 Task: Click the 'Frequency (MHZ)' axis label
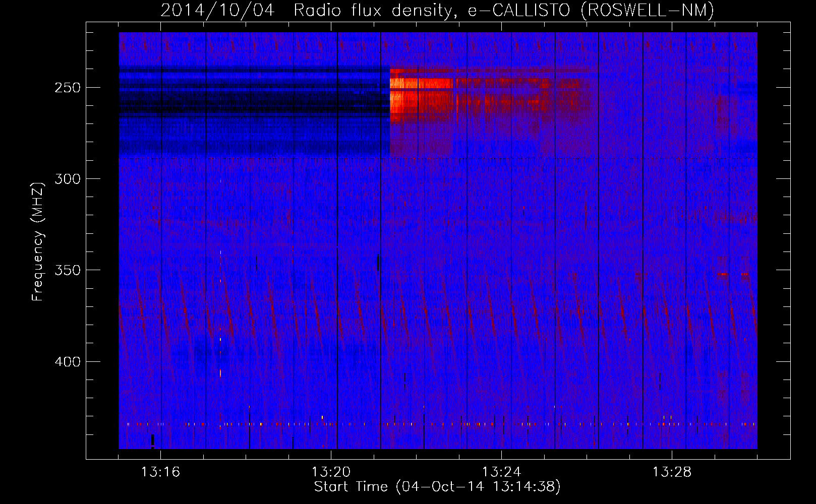(38, 241)
